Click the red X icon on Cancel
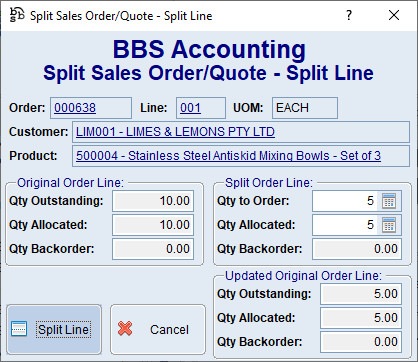 tap(125, 329)
